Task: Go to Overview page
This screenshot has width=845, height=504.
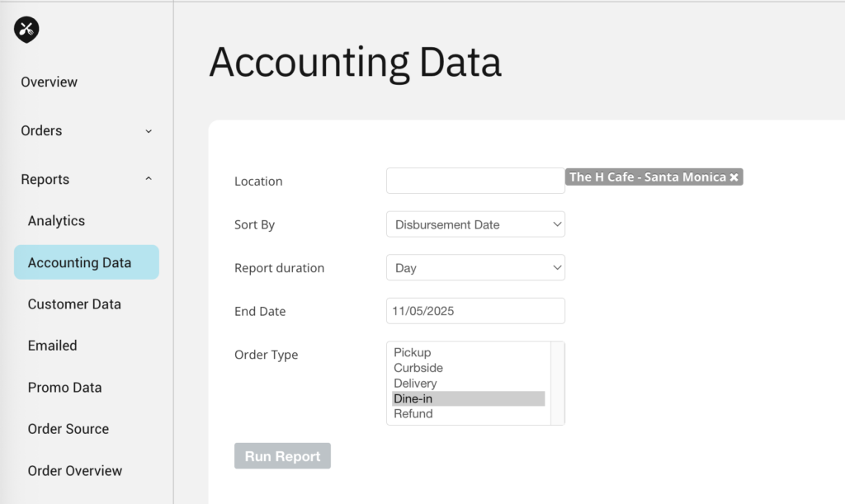Action: [50, 82]
